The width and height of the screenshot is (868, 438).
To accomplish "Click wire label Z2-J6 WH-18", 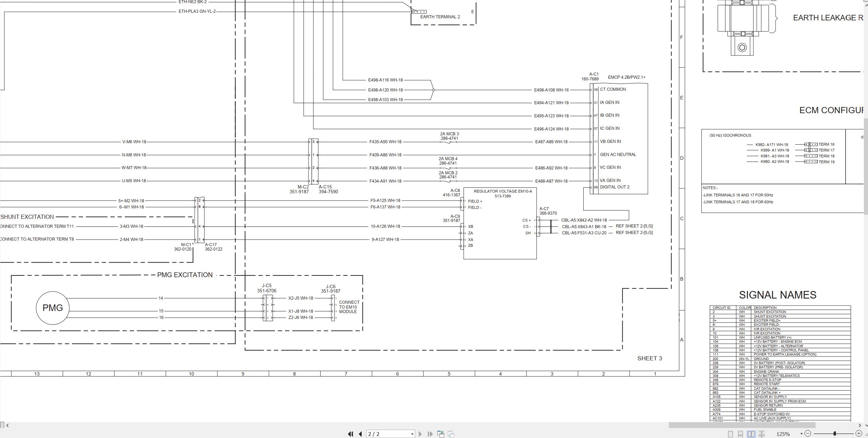I will click(x=301, y=318).
